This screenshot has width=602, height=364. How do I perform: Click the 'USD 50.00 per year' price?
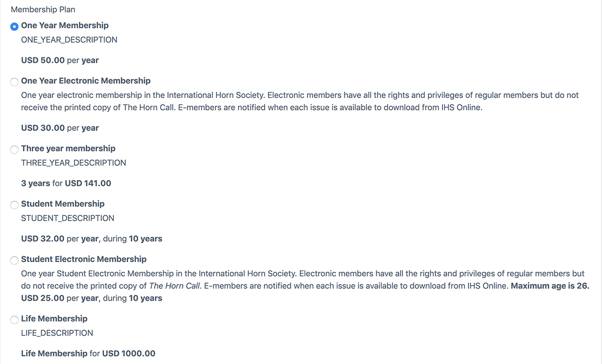coord(60,60)
